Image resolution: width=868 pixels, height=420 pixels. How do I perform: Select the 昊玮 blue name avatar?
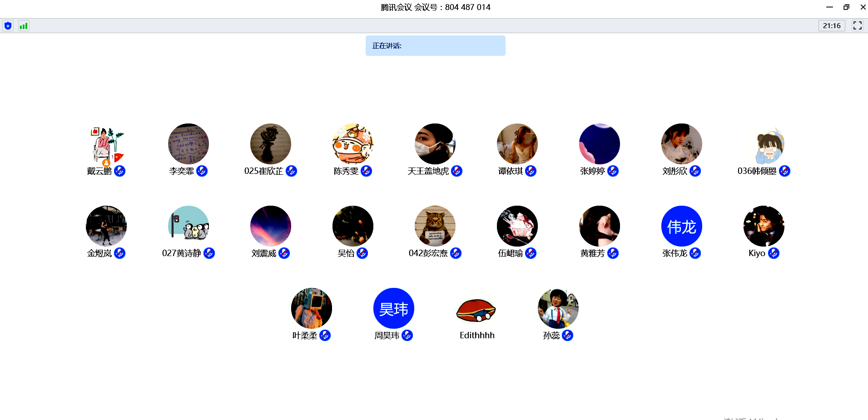(x=393, y=308)
